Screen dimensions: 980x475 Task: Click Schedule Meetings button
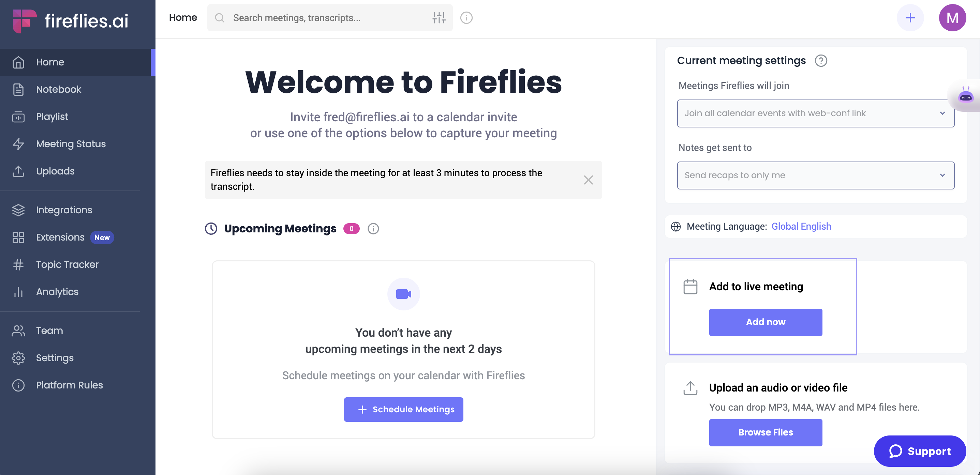point(403,410)
